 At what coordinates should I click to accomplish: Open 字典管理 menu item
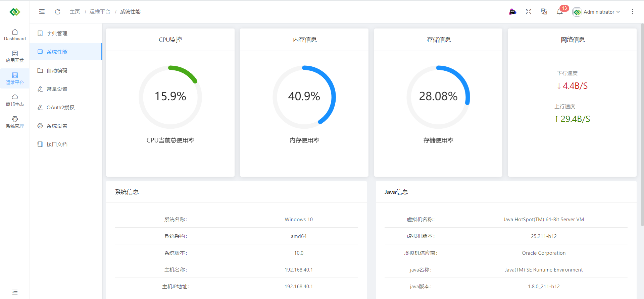(x=57, y=34)
